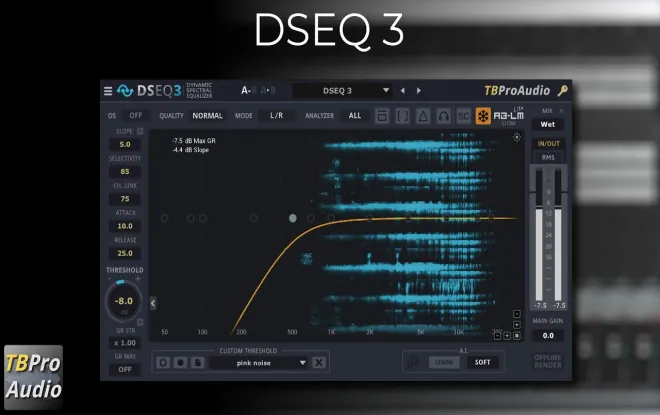Toggle the orange snowflake freeze icon

(483, 116)
